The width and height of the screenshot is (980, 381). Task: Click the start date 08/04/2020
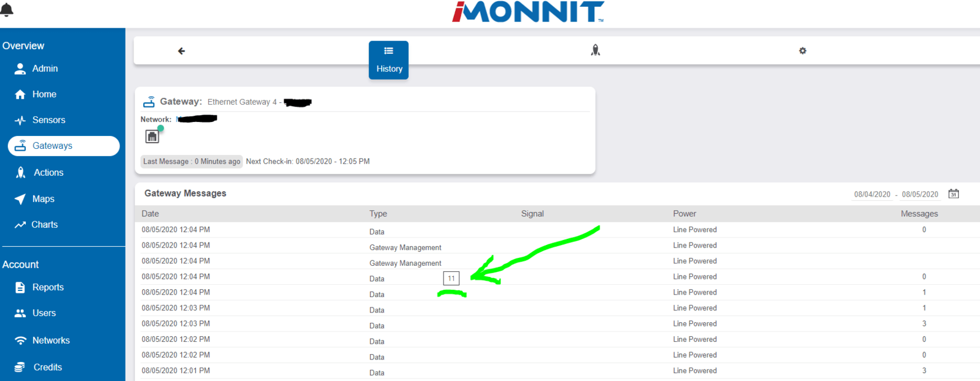872,194
